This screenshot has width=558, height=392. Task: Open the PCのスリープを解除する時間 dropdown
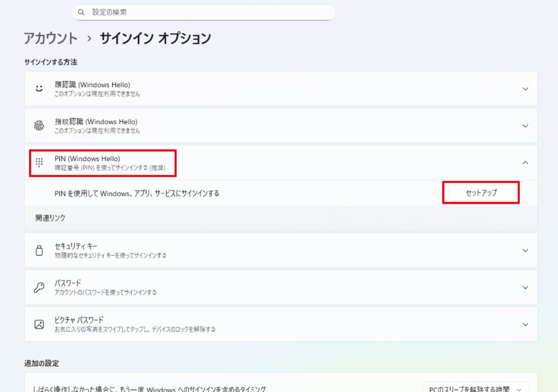click(475, 389)
